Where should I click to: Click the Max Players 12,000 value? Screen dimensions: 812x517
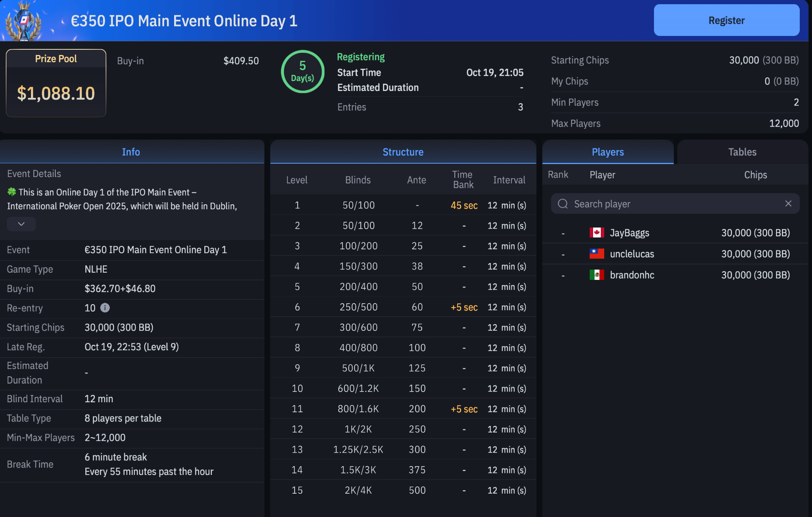tap(784, 123)
